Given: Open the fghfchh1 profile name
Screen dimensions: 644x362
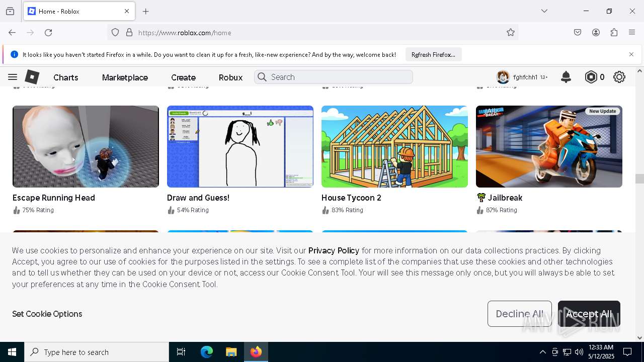Looking at the screenshot, I should coord(525,77).
